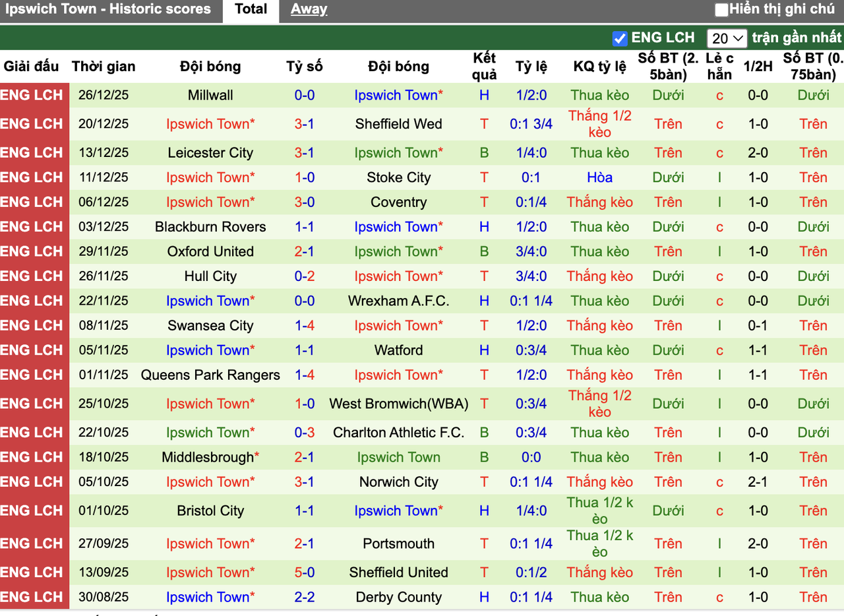The image size is (844, 616).
Task: Select the 26/12/25 date cell
Action: [x=104, y=95]
